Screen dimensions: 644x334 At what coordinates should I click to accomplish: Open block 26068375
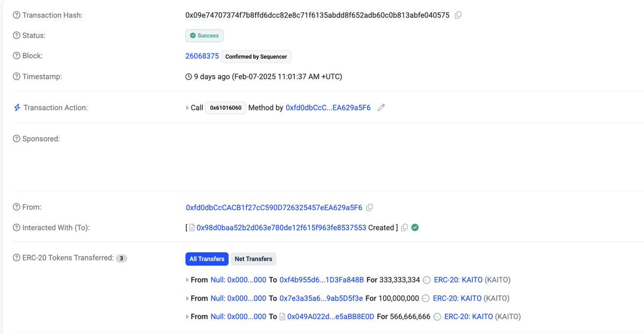[202, 55]
